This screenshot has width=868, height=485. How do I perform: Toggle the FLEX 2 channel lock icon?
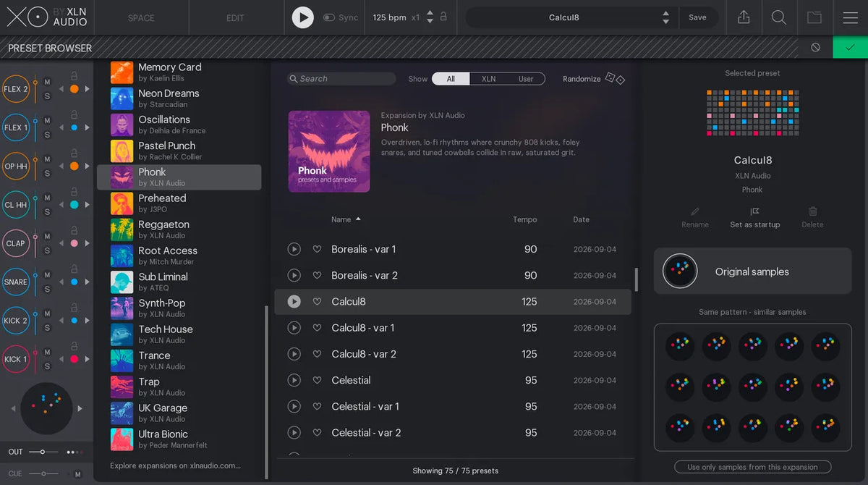(x=74, y=75)
